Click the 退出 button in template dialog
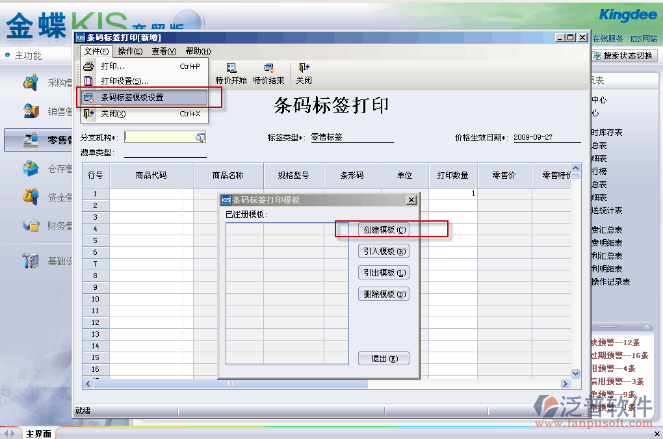The width and height of the screenshot is (663, 439). pos(384,359)
